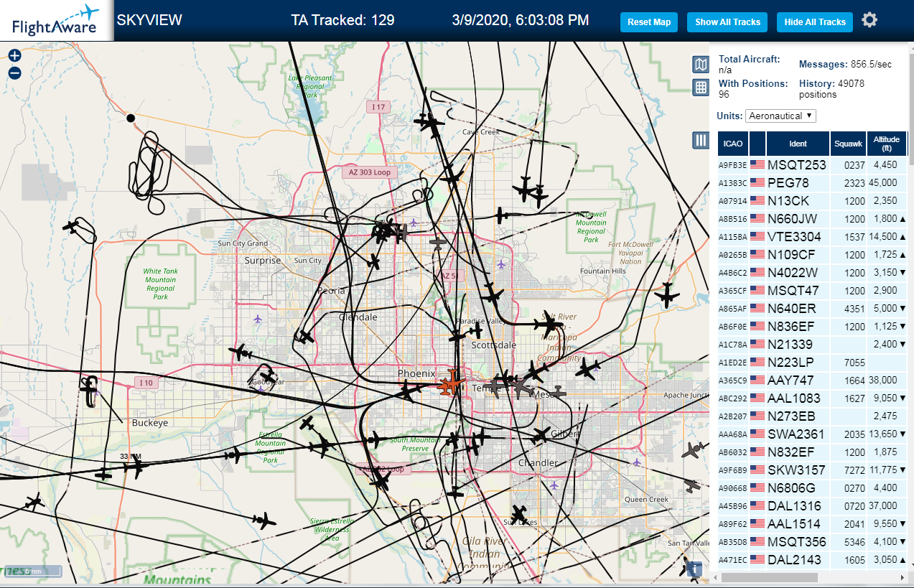914x588 pixels.
Task: Select the N13CK row
Action: tap(812, 200)
